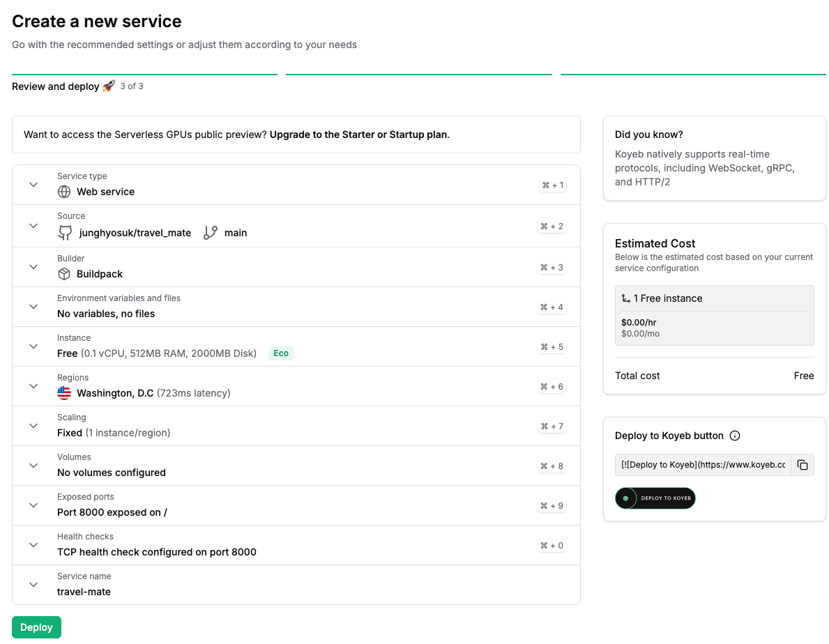Click the Total cost Free value
The image size is (829, 644).
(804, 376)
